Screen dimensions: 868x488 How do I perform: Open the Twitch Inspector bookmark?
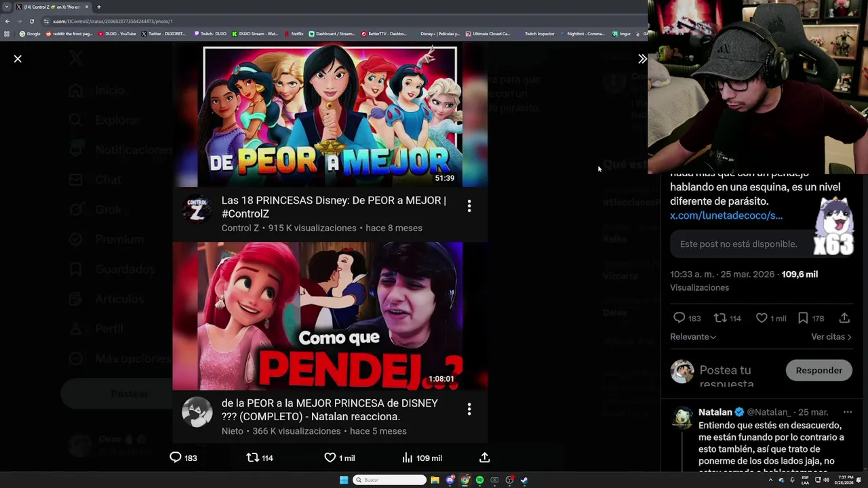click(536, 34)
